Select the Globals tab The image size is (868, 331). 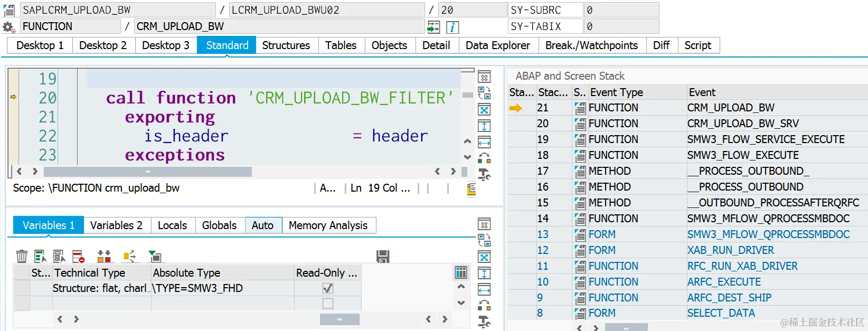[220, 225]
